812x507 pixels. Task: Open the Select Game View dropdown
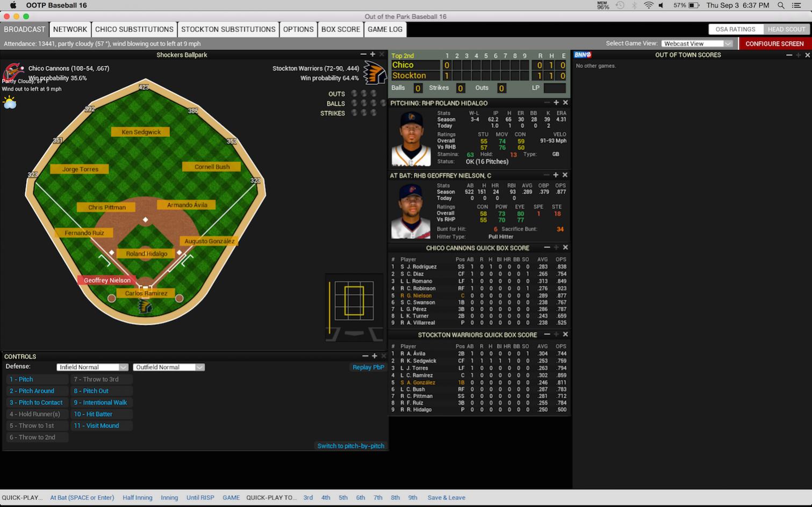click(697, 44)
